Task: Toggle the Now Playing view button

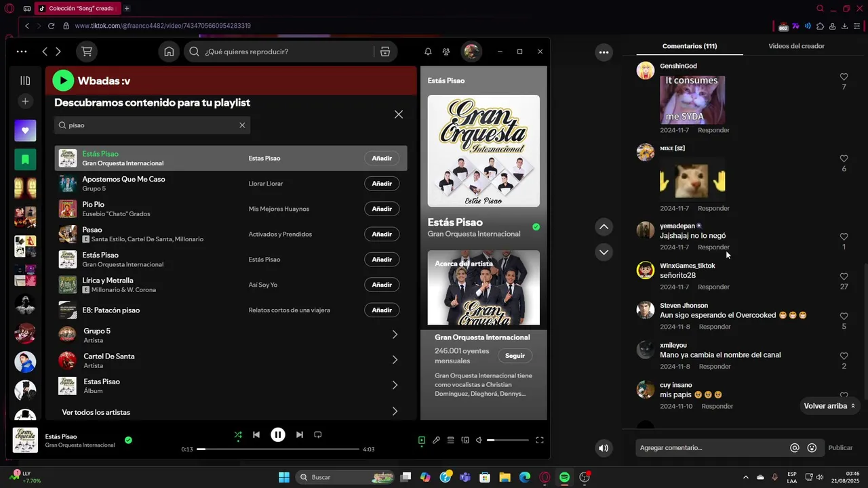Action: (422, 440)
